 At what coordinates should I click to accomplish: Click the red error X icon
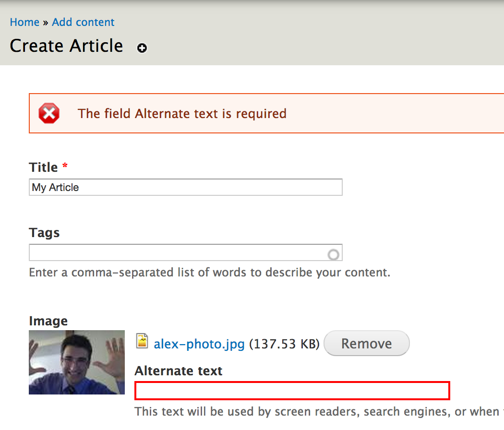[x=49, y=113]
